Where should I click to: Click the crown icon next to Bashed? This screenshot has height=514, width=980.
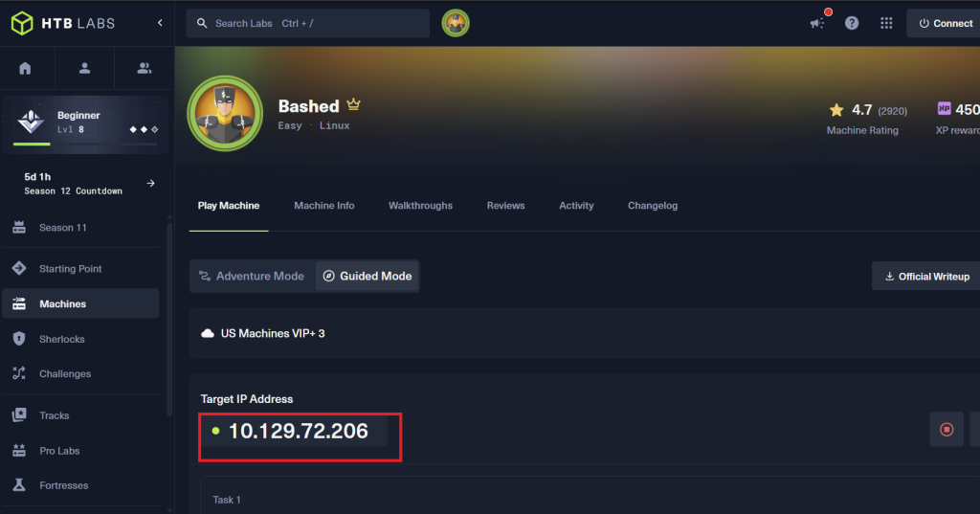click(x=354, y=104)
